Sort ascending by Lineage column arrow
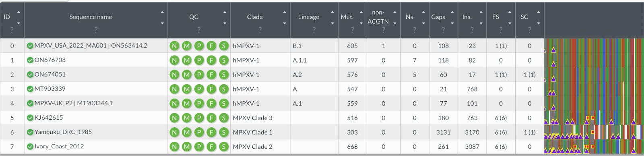Viewport: 644px width, 156px height. pos(332,12)
